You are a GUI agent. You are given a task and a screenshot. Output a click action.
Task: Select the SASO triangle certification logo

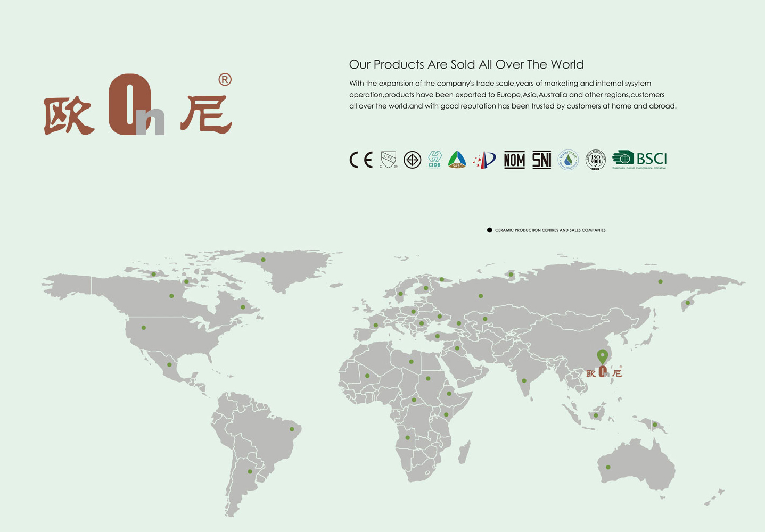(457, 160)
